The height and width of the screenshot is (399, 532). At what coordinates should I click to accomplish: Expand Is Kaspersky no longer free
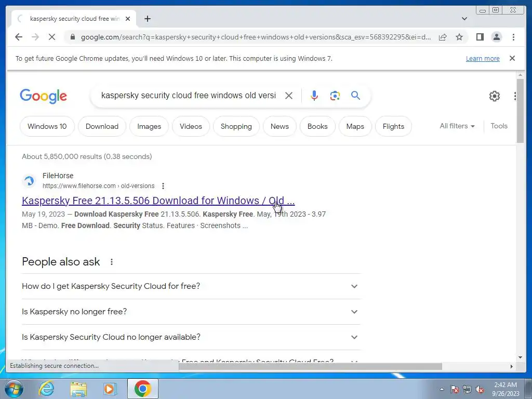click(191, 312)
